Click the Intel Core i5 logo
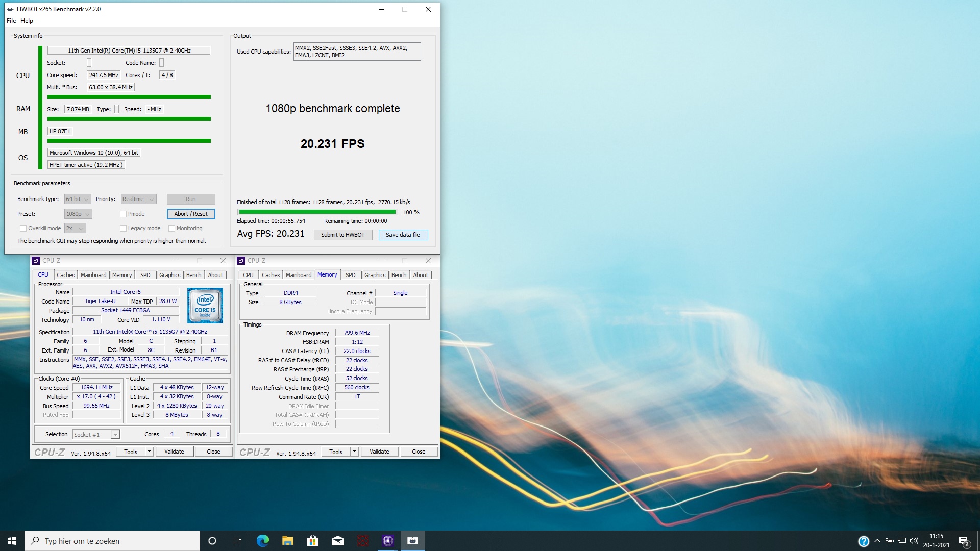 click(x=205, y=306)
